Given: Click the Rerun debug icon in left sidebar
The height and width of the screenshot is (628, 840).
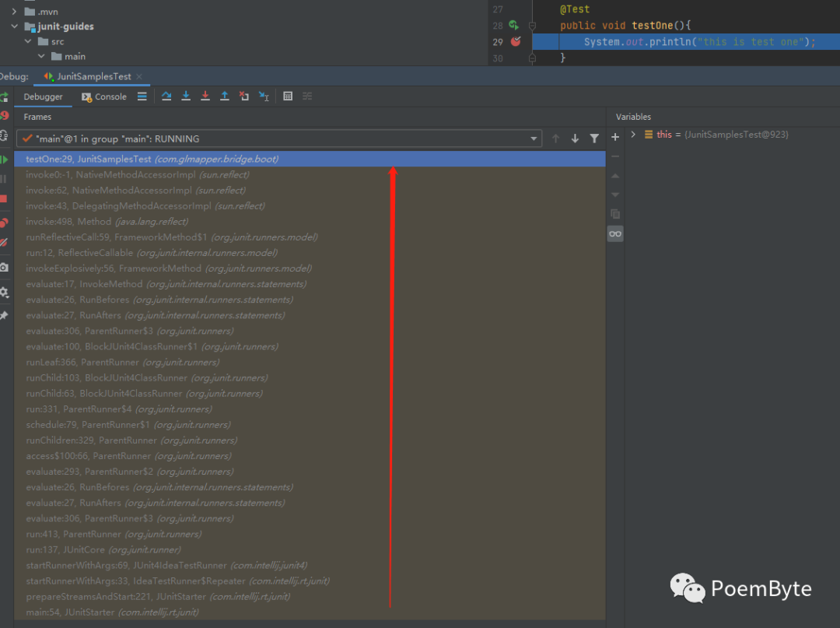Looking at the screenshot, I should pyautogui.click(x=4, y=97).
